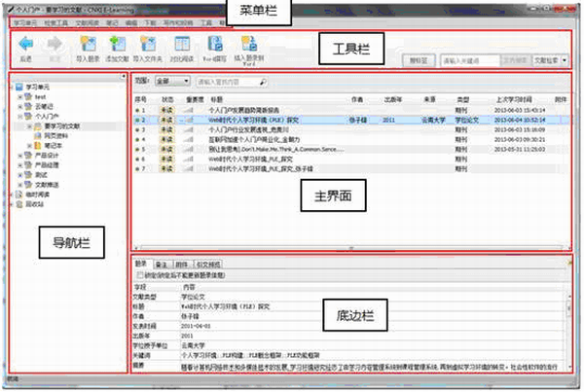Click the 插入题录到Word toolbar icon

(246, 44)
